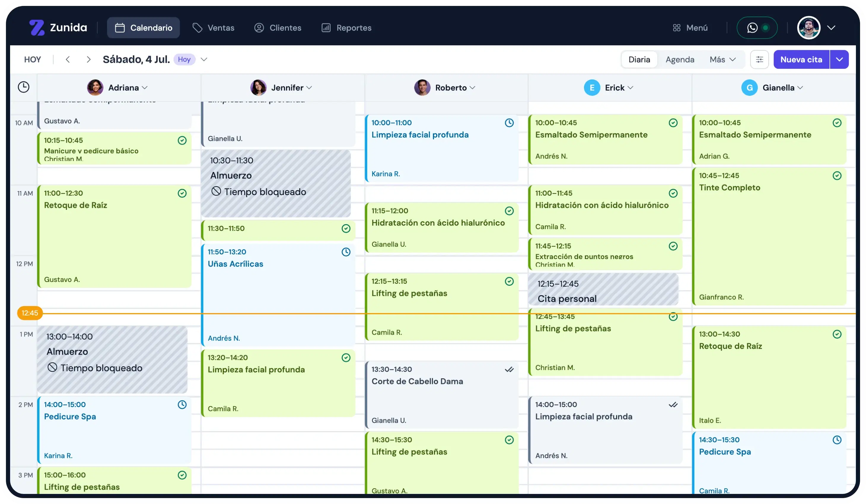Image resolution: width=866 pixels, height=504 pixels.
Task: Click double-check icon on Corte de Cabello Dama
Action: (509, 370)
